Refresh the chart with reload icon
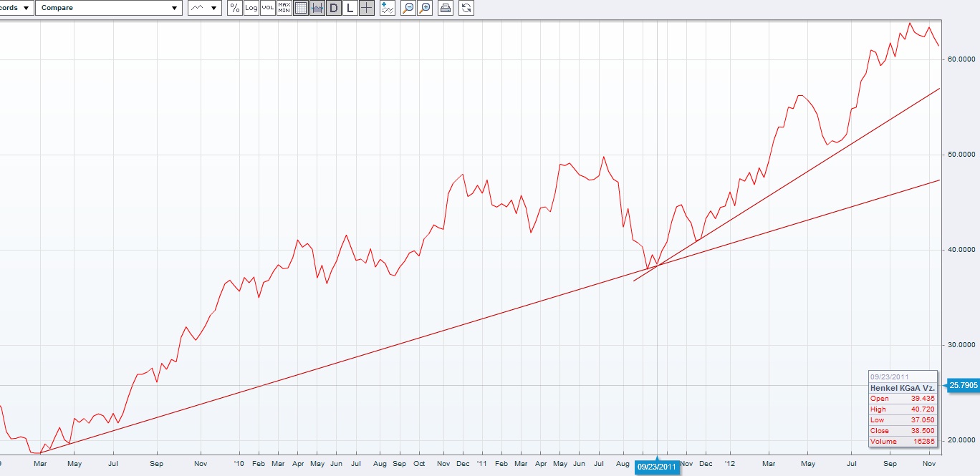 [x=466, y=8]
